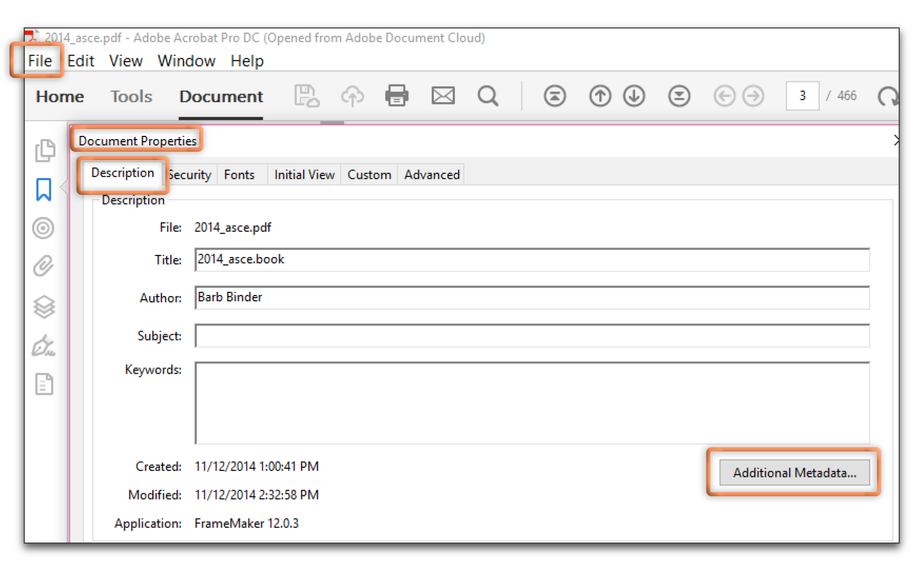Screen dimensions: 924x571
Task: Switch to the Security tab
Action: coord(190,175)
